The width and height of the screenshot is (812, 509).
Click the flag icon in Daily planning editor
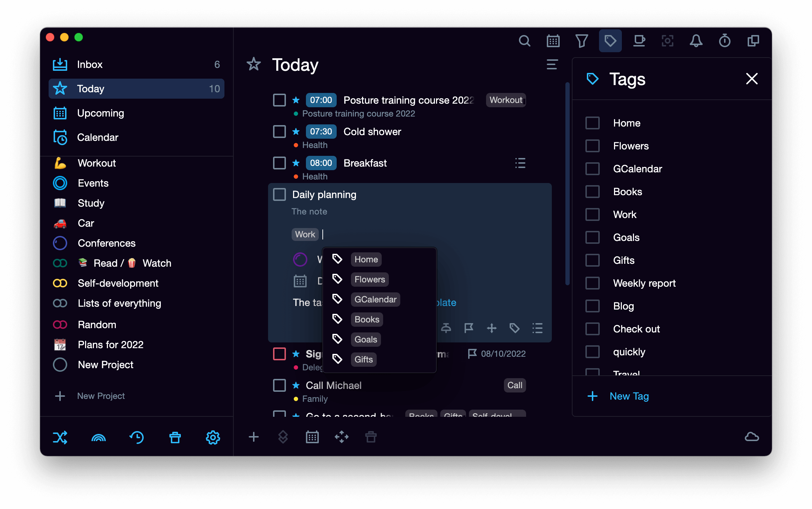click(469, 328)
